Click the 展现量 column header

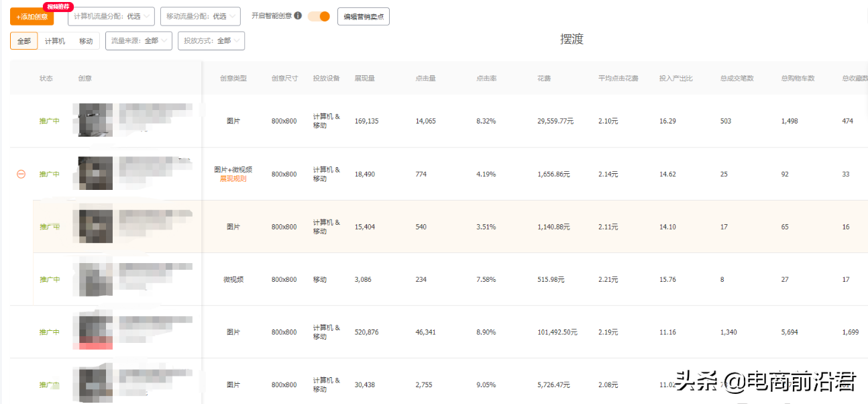pyautogui.click(x=364, y=79)
